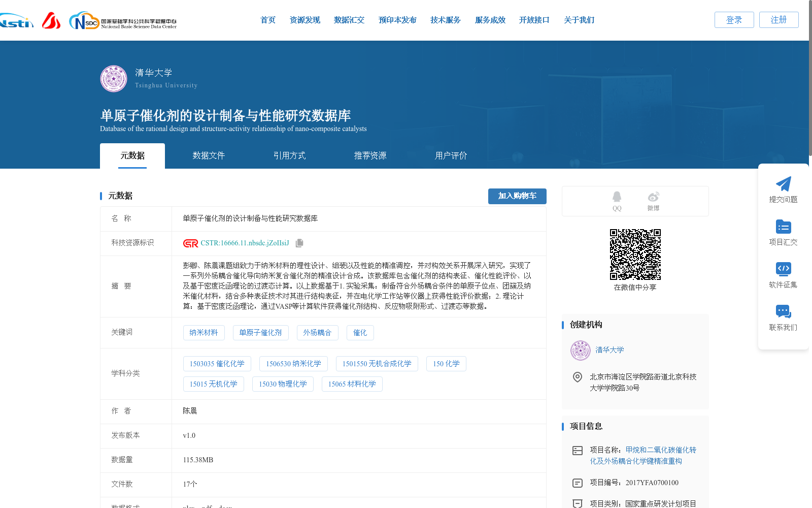Click the 项目类别 icon
The width and height of the screenshot is (812, 508).
[578, 503]
